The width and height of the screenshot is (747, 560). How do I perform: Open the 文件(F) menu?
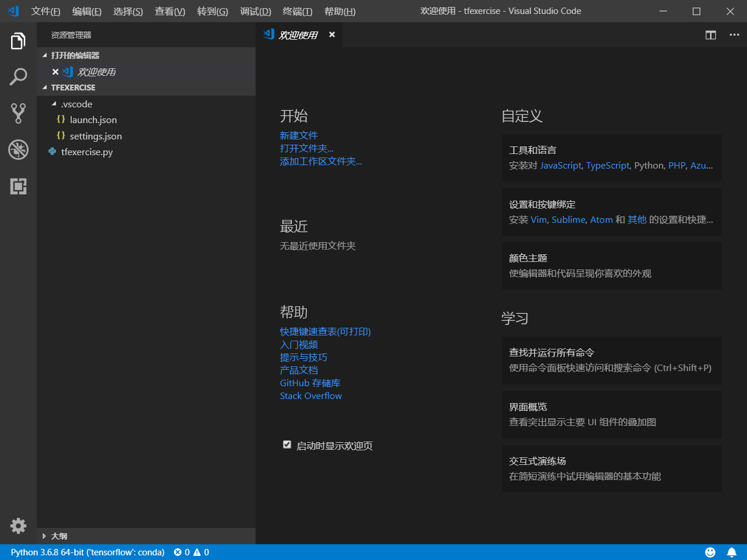tap(46, 11)
